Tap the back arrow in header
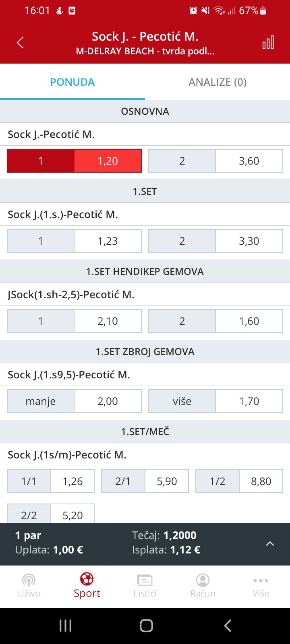This screenshot has height=644, width=290. click(x=20, y=43)
